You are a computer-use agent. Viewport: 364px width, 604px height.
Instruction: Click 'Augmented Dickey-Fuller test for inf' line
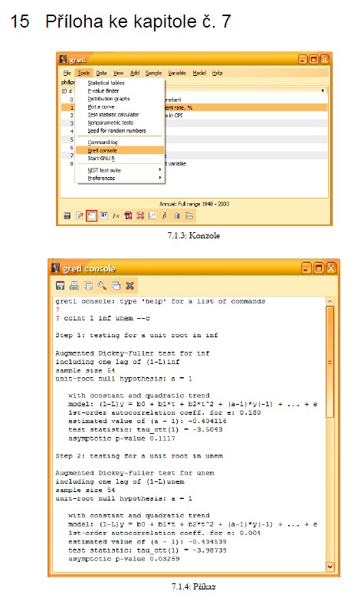133,353
